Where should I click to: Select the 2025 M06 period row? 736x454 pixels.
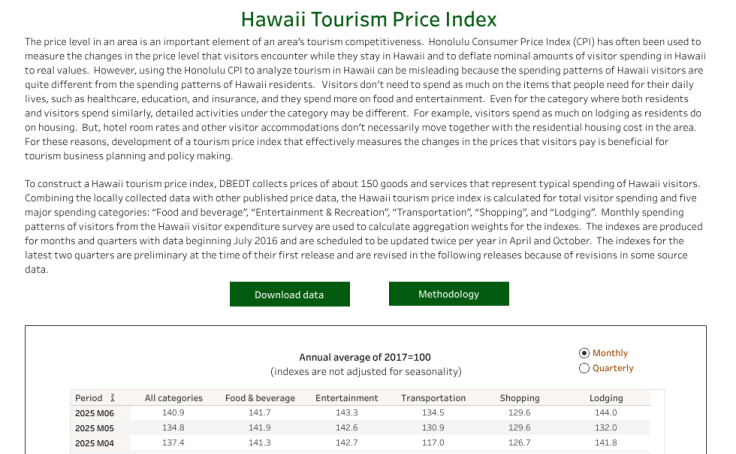coord(95,413)
